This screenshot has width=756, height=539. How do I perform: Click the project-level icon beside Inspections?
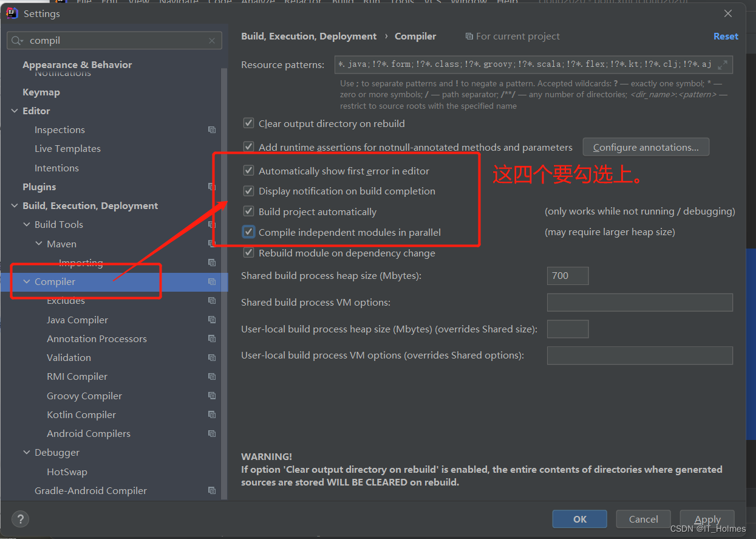pyautogui.click(x=212, y=129)
